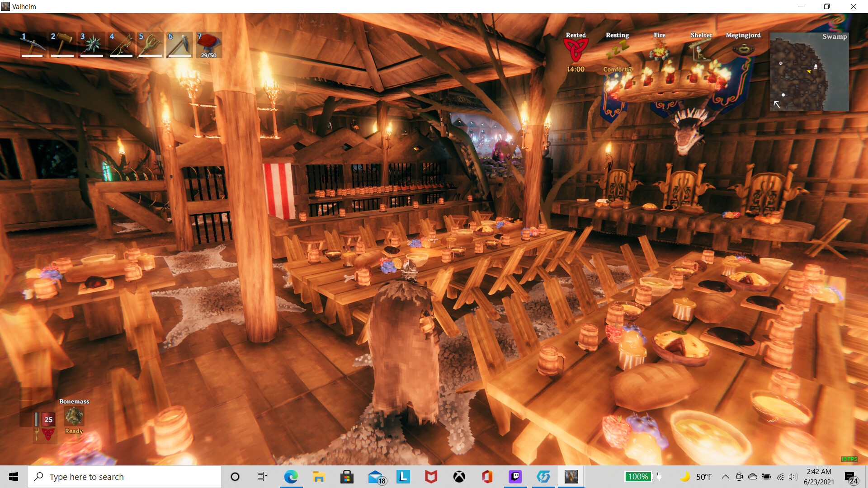Open the clock and date flyout
The width and height of the screenshot is (868, 488).
point(819,477)
